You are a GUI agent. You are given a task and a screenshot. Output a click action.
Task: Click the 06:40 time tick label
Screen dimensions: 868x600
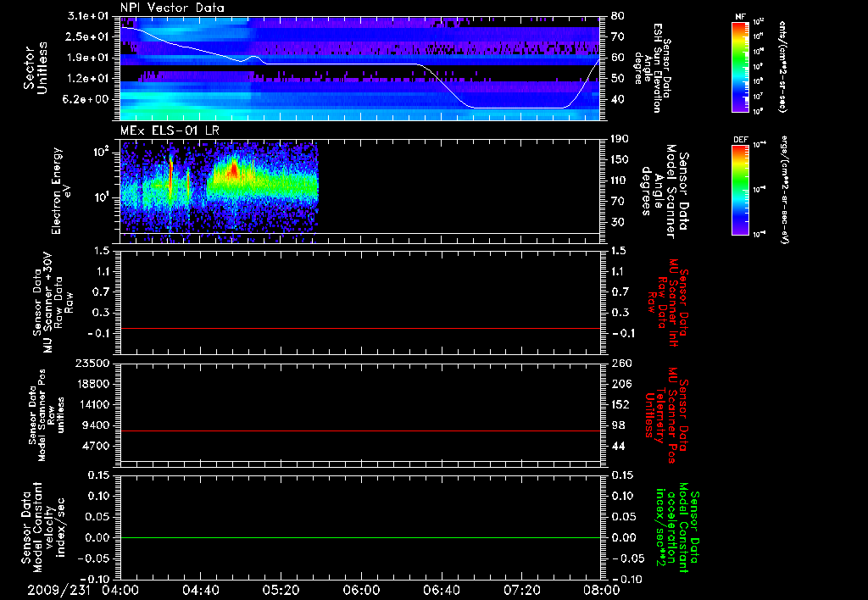coord(441,591)
